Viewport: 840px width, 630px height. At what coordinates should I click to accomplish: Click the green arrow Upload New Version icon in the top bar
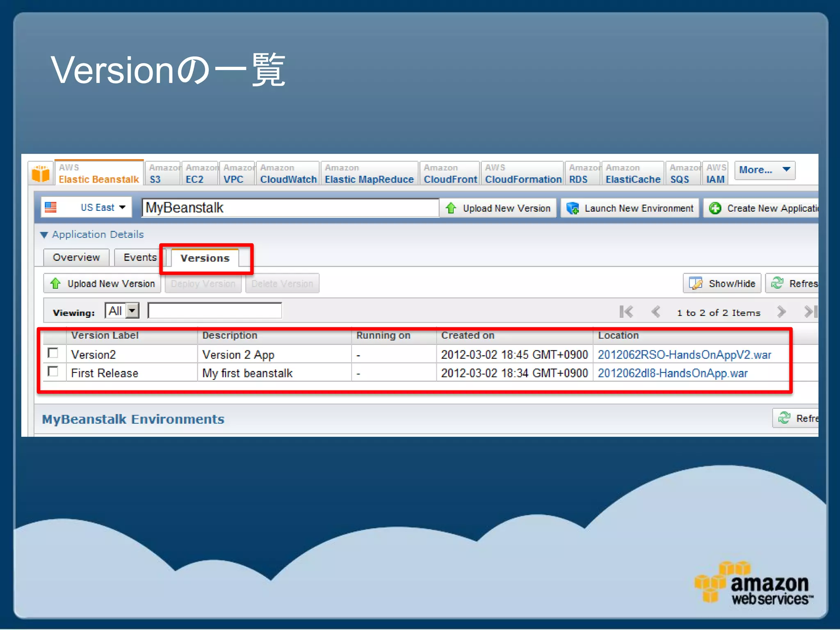pos(451,208)
